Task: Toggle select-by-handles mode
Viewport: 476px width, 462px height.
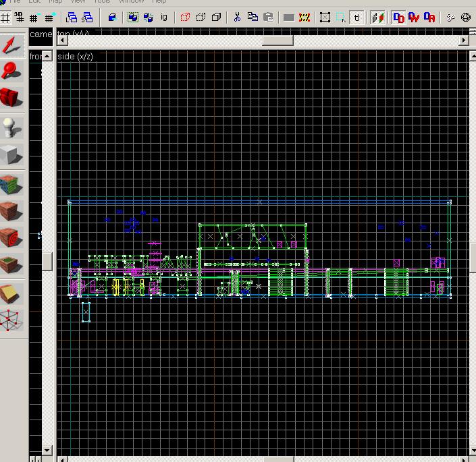Action: [325, 18]
